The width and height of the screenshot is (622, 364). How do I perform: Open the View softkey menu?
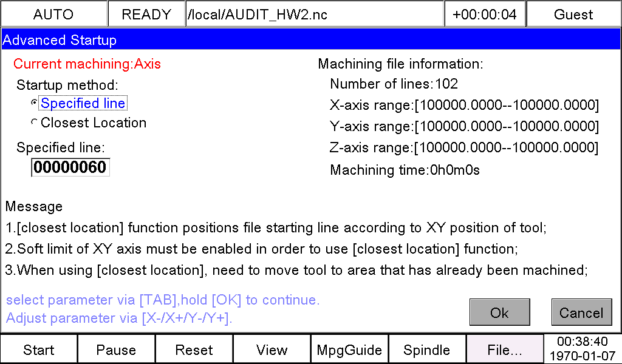coord(272,349)
